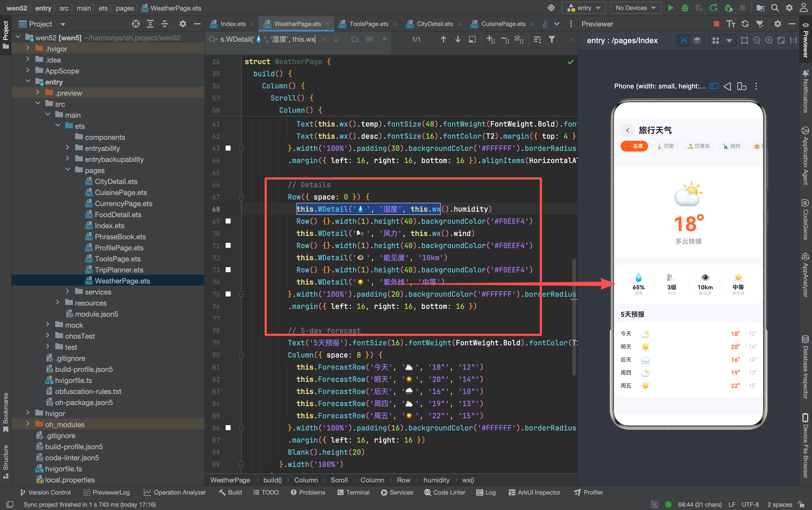812x510 pixels.
Task: Click the white color swatch on line 63
Action: pyautogui.click(x=228, y=148)
